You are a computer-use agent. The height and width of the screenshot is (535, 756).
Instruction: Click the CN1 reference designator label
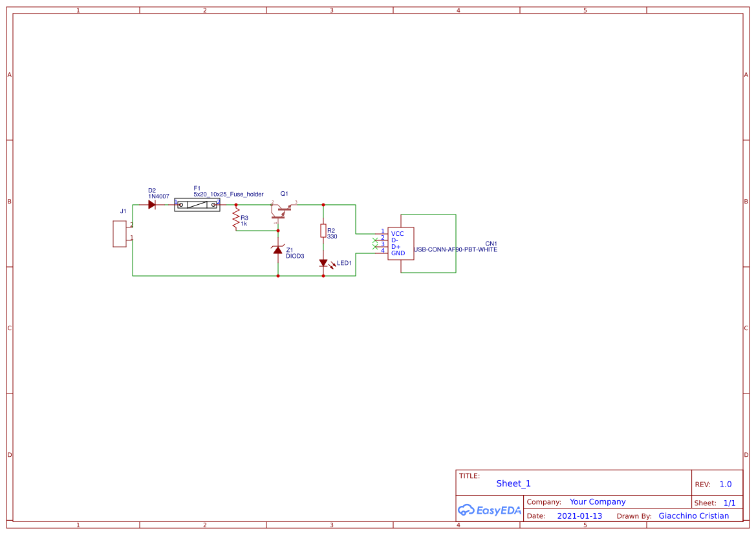coord(490,244)
